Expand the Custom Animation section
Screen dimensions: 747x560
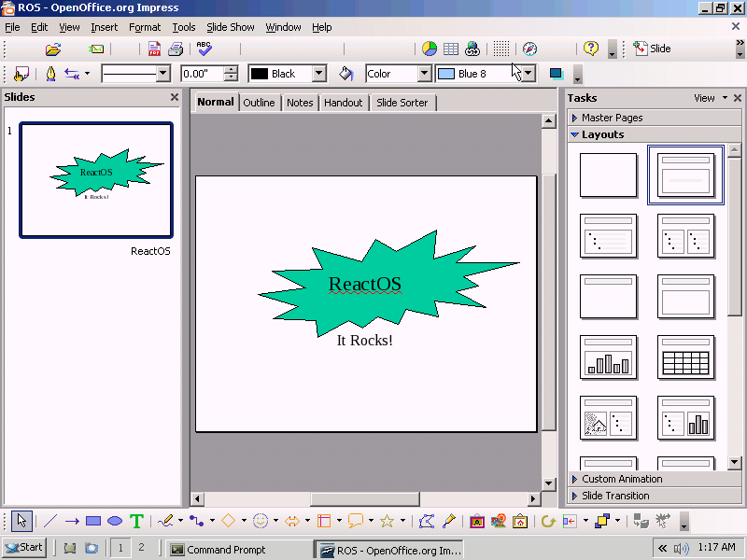(x=622, y=479)
